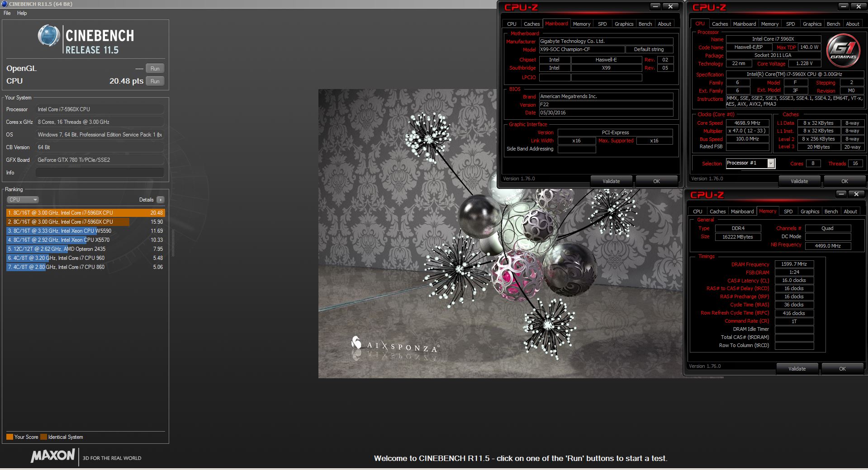Open Memory tab in Mainboard CPU-Z window
This screenshot has width=868, height=470.
click(x=582, y=24)
